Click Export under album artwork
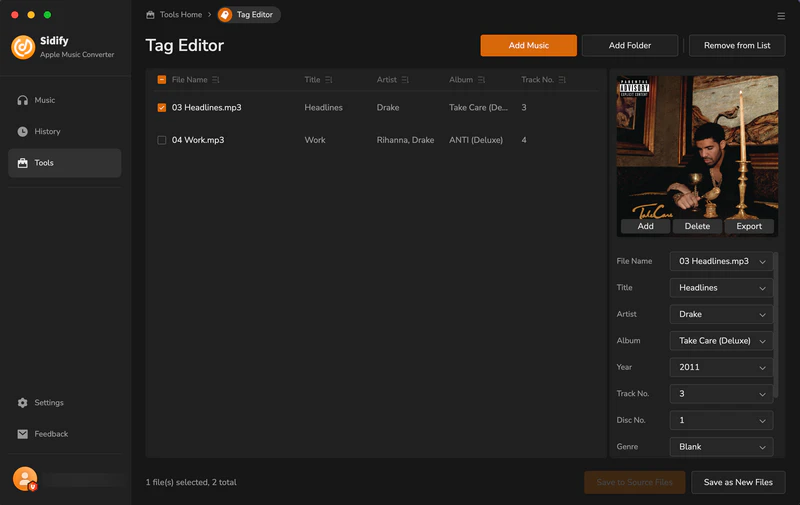Image resolution: width=800 pixels, height=505 pixels. pos(749,226)
